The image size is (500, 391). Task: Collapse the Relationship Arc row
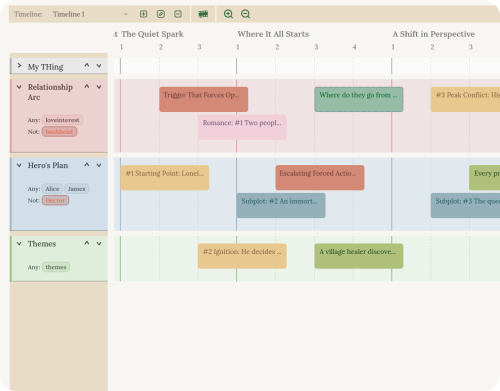(19, 87)
